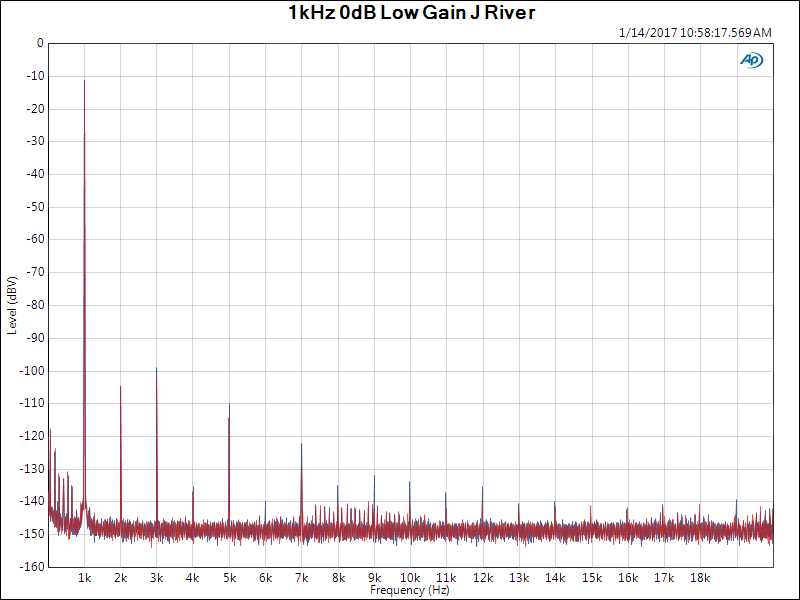Click the "-150" level axis label
Image resolution: width=800 pixels, height=600 pixels.
pos(32,534)
